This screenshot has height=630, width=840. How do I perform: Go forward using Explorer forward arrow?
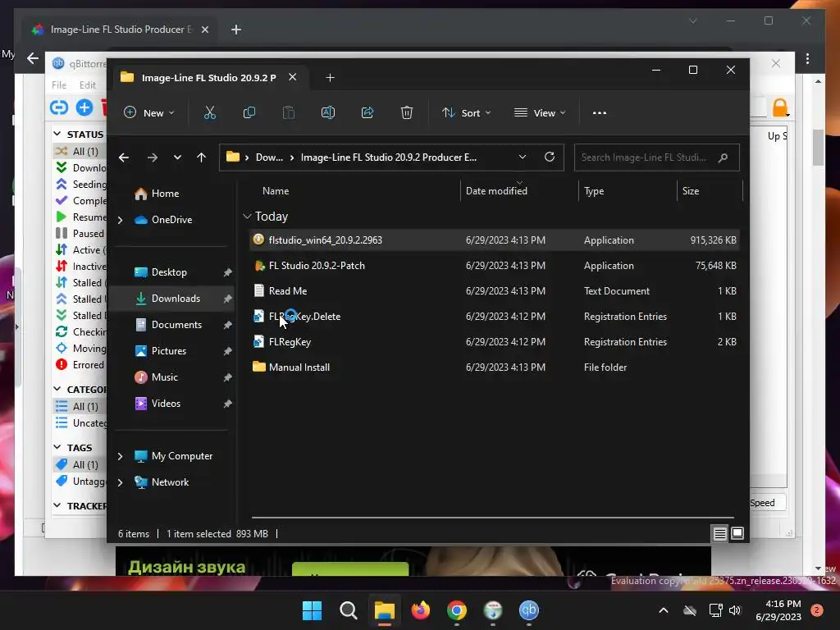point(153,157)
